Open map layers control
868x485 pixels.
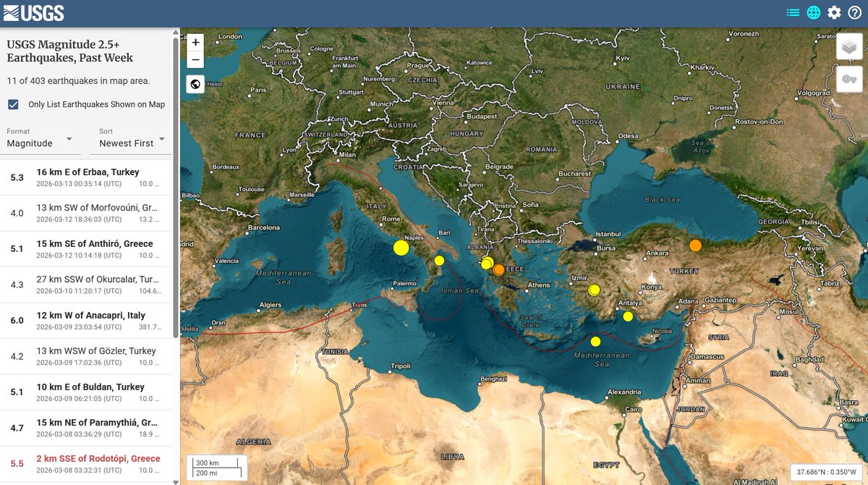coord(849,46)
